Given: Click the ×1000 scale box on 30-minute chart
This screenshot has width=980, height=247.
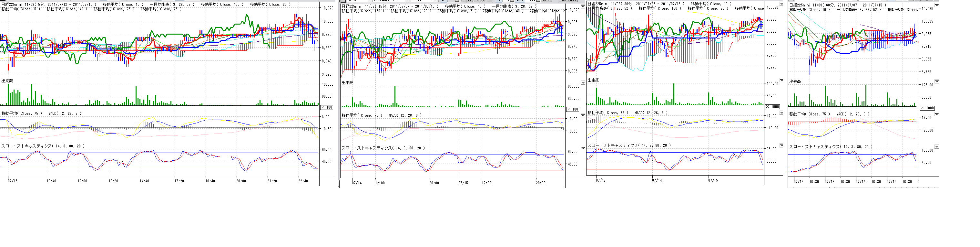Looking at the screenshot, I should pos(773,107).
